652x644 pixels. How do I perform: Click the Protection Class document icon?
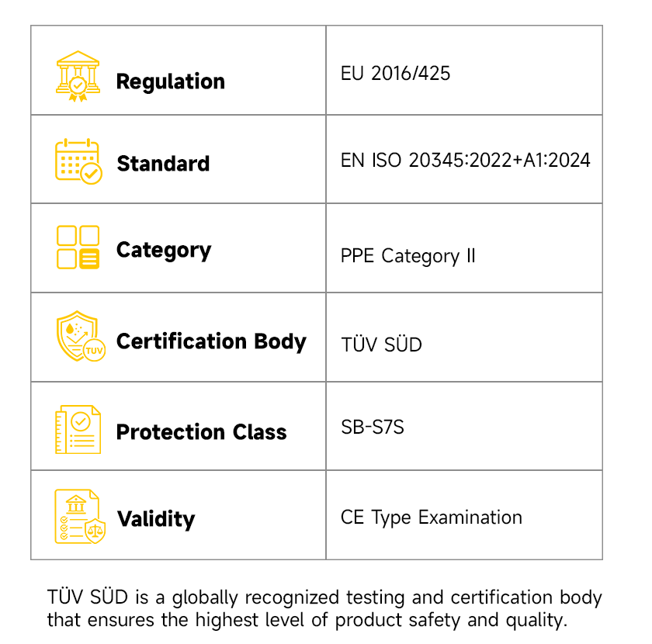78,430
